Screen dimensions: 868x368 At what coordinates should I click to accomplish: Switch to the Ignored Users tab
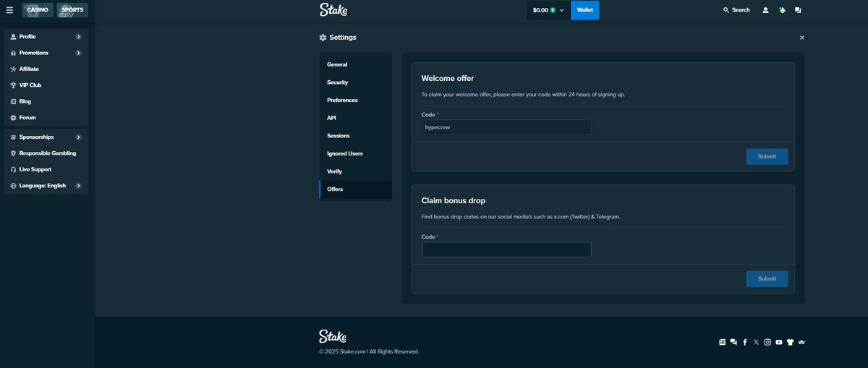point(356,153)
